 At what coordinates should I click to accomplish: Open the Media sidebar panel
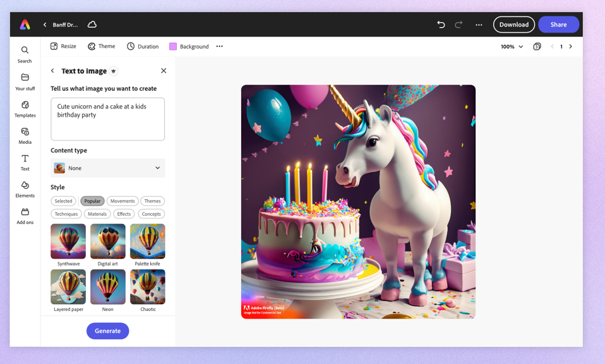[x=25, y=136]
